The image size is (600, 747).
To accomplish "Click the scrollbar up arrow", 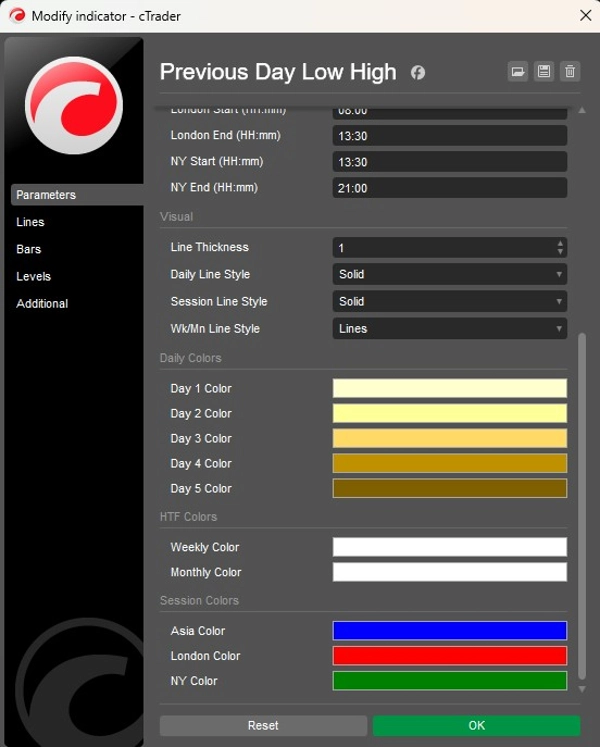I will point(582,110).
